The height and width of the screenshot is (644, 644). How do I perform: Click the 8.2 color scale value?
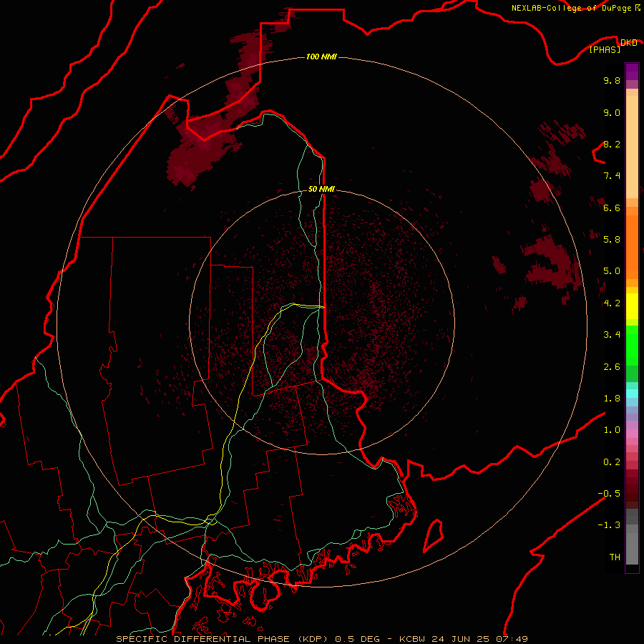pyautogui.click(x=612, y=144)
